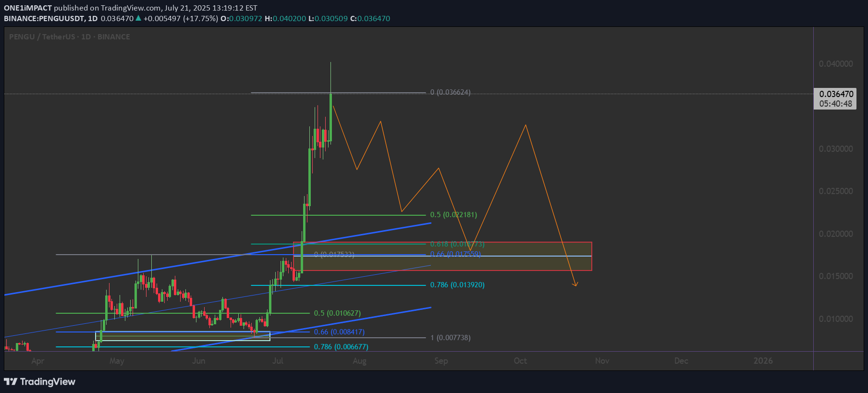Select the 1 (0.007738) Fibonacci label

(451, 338)
